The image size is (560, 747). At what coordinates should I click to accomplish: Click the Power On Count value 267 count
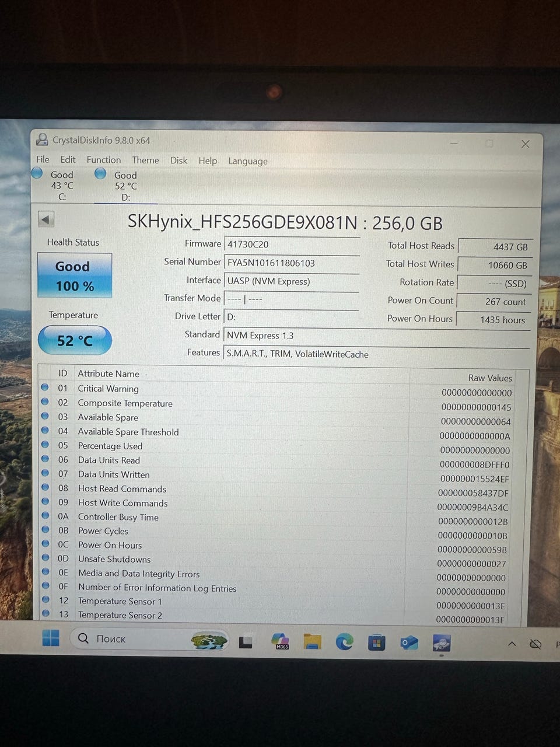pyautogui.click(x=494, y=302)
